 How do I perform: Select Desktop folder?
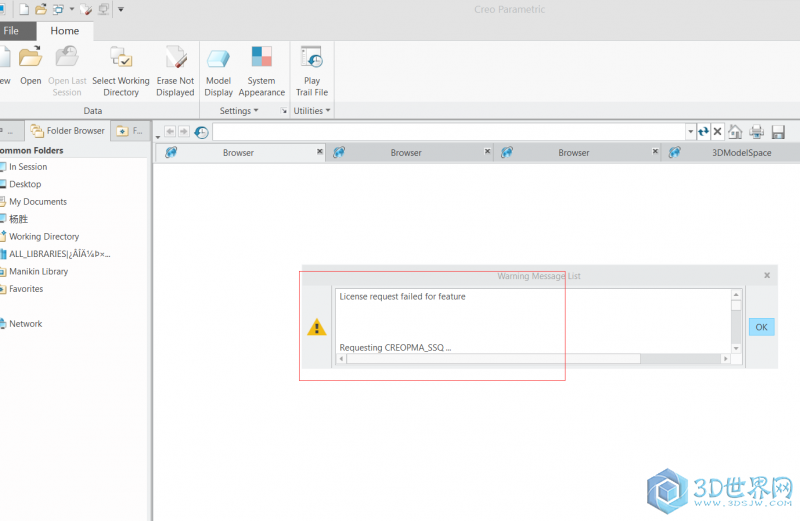(x=25, y=184)
